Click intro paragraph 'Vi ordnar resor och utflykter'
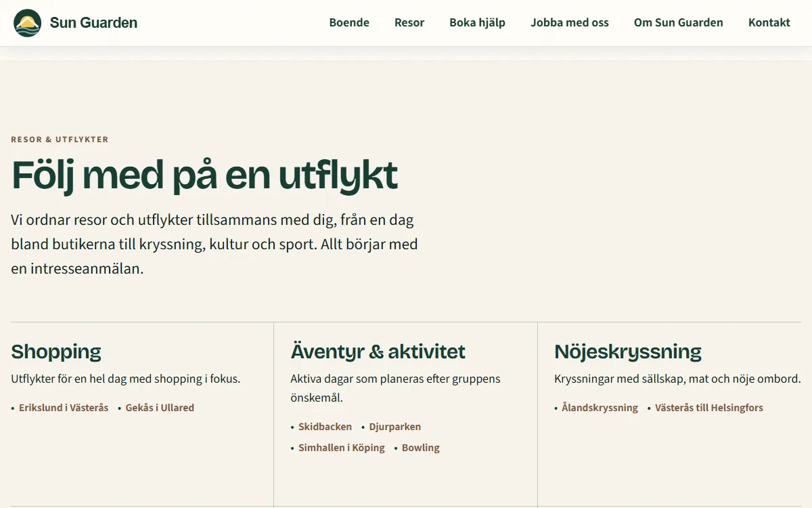This screenshot has width=812, height=508. coord(215,244)
